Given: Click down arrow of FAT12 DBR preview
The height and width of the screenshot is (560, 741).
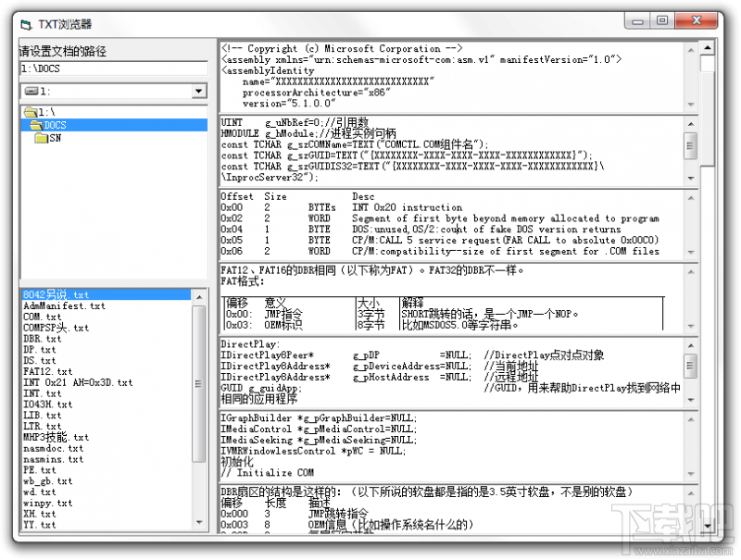Looking at the screenshot, I should (691, 326).
